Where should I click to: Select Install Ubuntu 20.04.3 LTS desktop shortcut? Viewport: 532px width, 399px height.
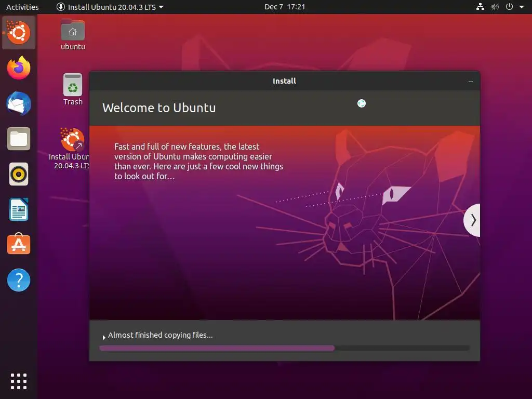click(70, 149)
